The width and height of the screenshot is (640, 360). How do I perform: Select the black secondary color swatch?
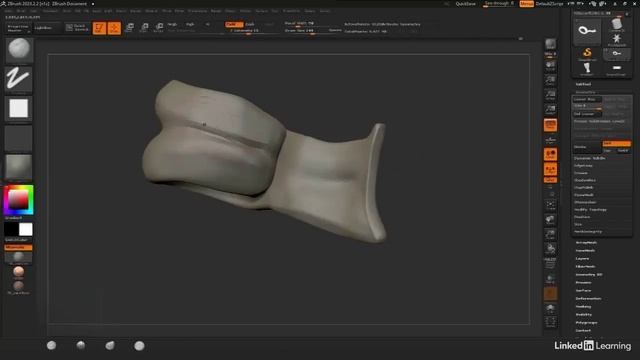(x=11, y=229)
